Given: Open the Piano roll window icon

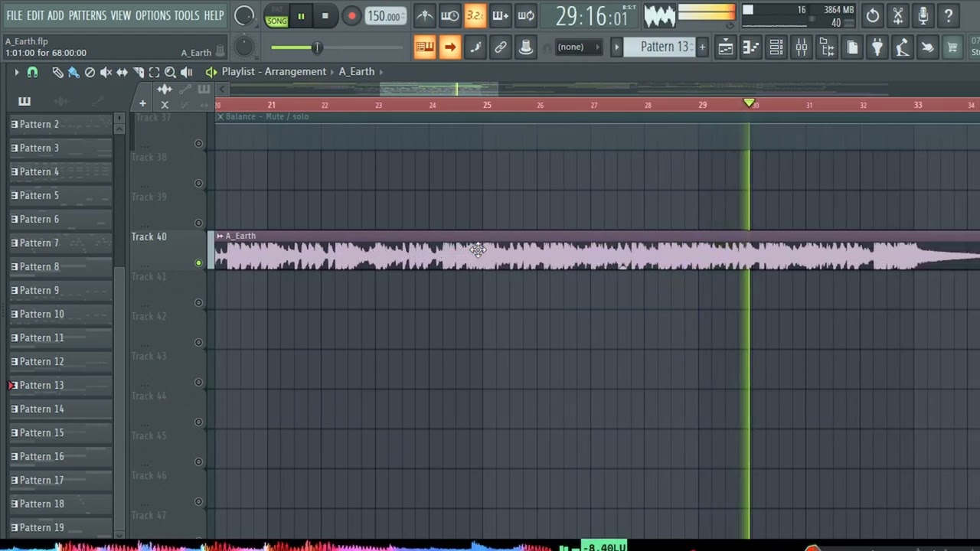Looking at the screenshot, I should point(750,47).
